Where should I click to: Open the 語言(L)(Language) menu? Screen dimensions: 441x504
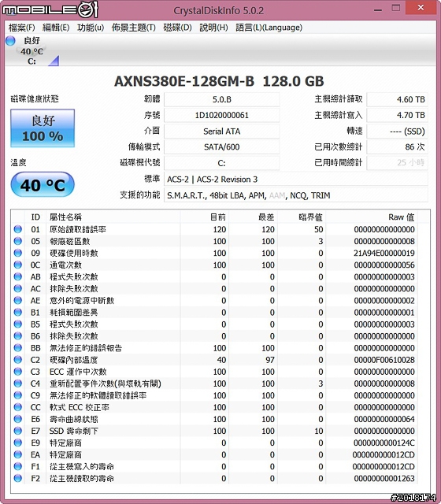pyautogui.click(x=269, y=28)
